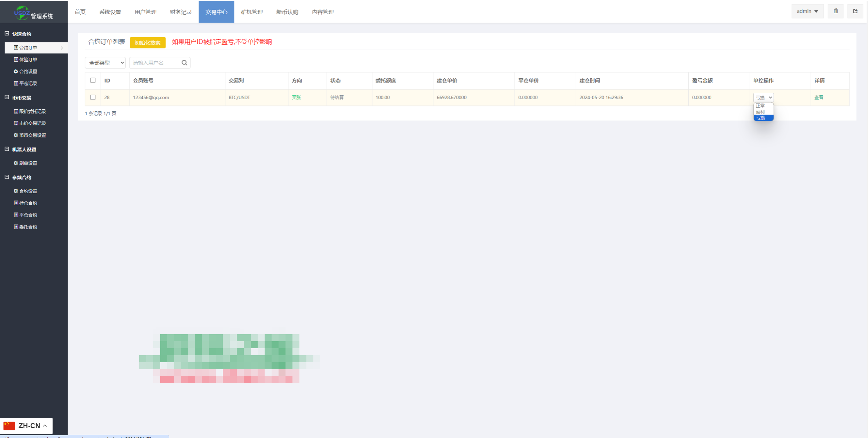Click the trash icon in top bar

835,11
